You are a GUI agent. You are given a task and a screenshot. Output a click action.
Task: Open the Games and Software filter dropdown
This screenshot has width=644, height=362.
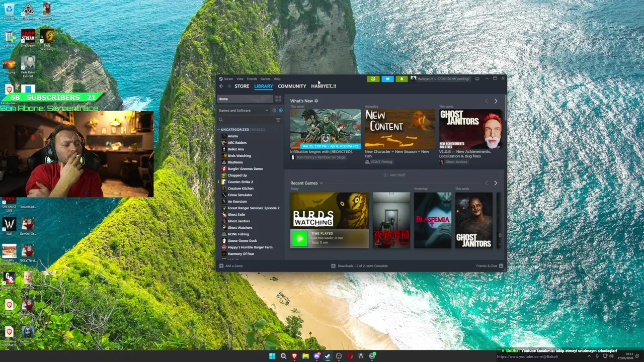244,111
